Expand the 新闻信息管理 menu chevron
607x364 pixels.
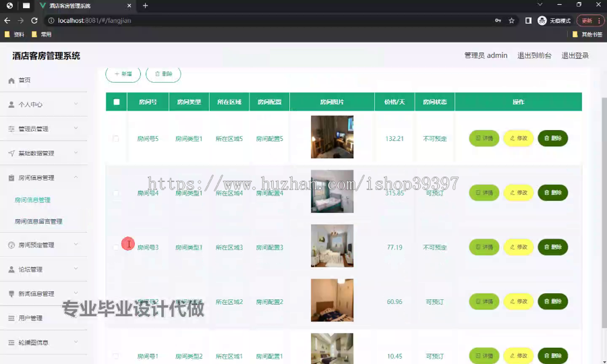click(x=76, y=293)
